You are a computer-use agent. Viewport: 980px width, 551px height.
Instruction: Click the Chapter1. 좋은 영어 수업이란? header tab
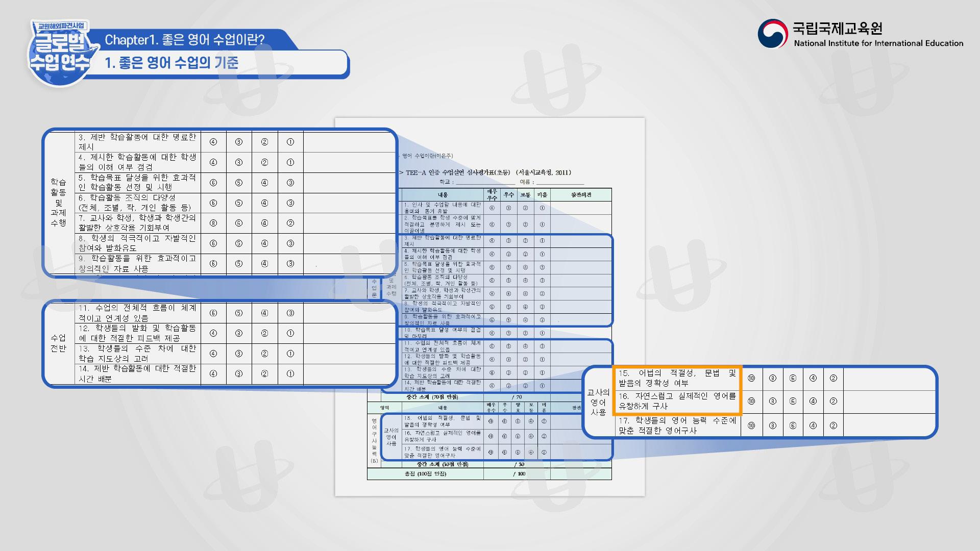pos(184,40)
